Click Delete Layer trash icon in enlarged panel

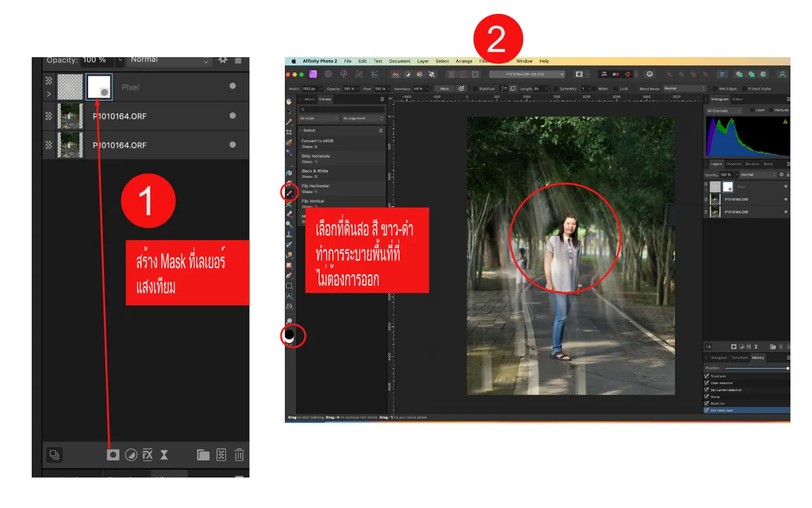239,455
